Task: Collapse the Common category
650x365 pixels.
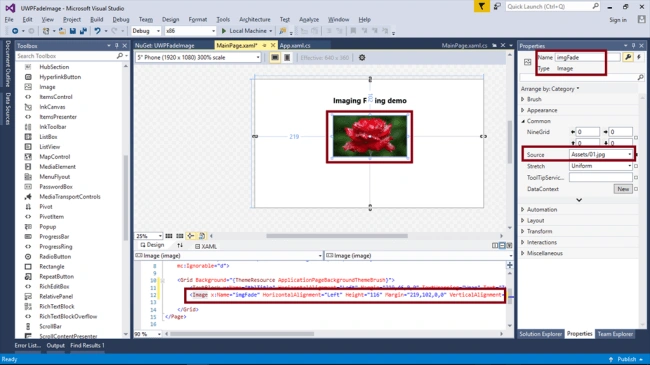Action: point(523,121)
